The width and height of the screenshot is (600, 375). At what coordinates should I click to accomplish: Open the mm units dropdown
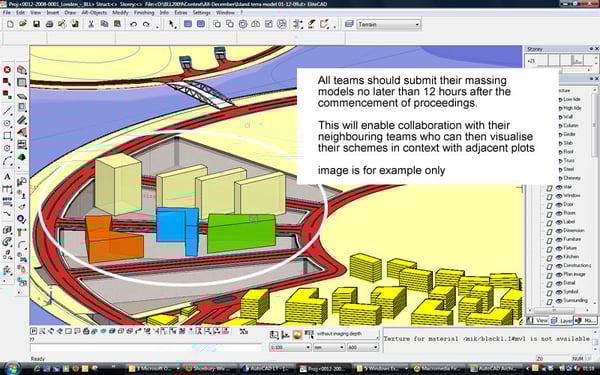click(329, 347)
